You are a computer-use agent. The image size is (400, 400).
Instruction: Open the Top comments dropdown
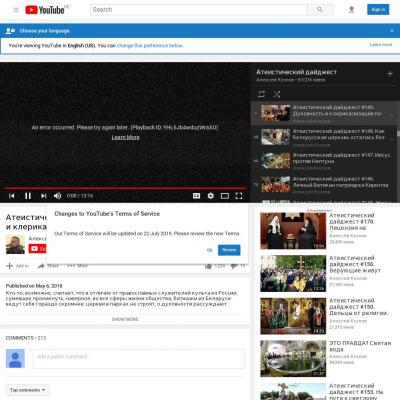(x=28, y=390)
